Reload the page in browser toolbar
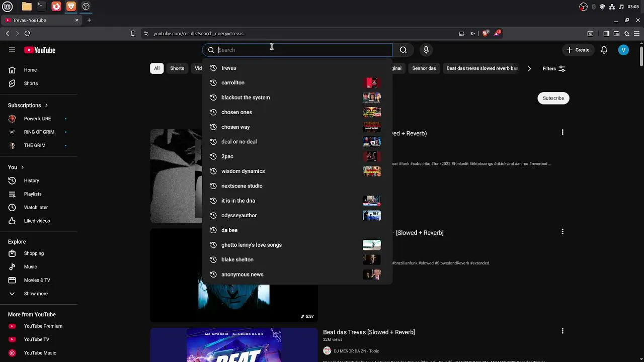 (x=27, y=33)
